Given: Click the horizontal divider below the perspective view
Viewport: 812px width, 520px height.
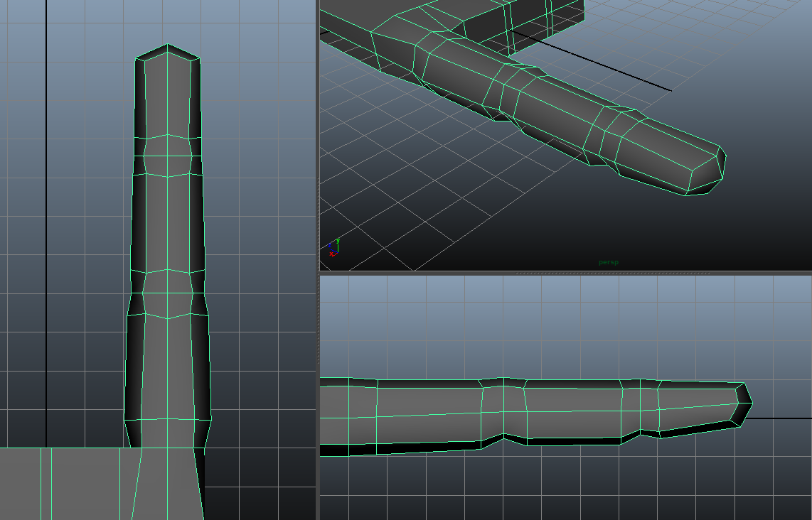Looking at the screenshot, I should tap(565, 273).
